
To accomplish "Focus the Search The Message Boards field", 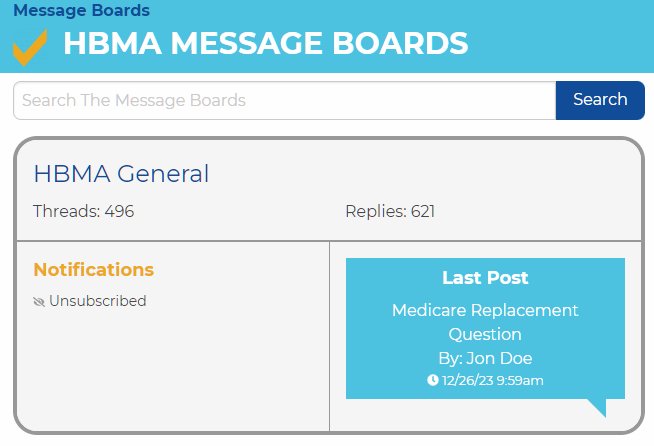I will pyautogui.click(x=285, y=100).
